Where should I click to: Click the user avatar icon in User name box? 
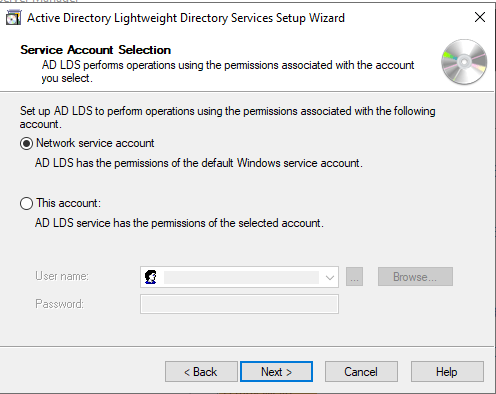tap(151, 277)
